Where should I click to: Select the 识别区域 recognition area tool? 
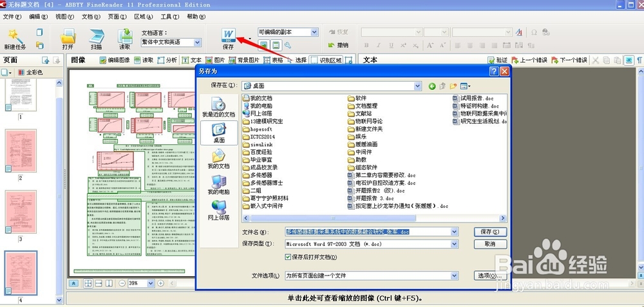[x=326, y=60]
